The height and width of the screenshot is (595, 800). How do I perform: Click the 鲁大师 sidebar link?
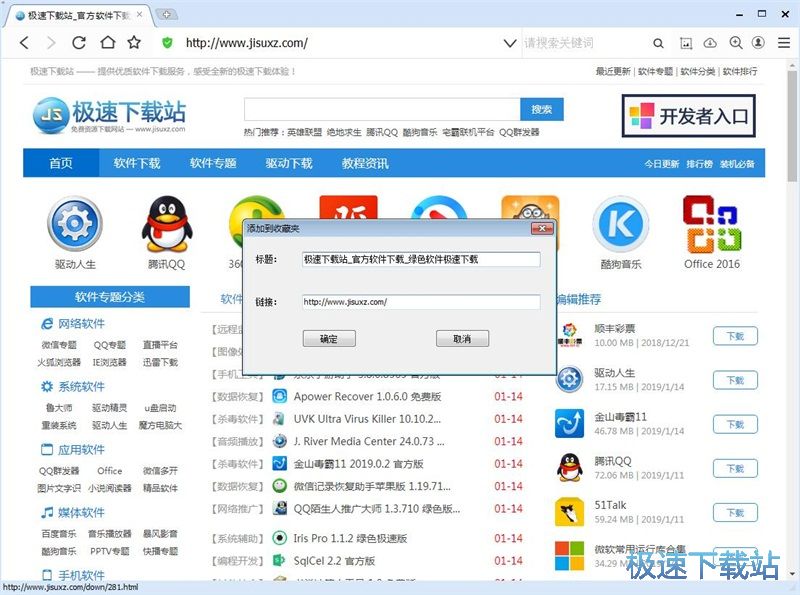59,408
